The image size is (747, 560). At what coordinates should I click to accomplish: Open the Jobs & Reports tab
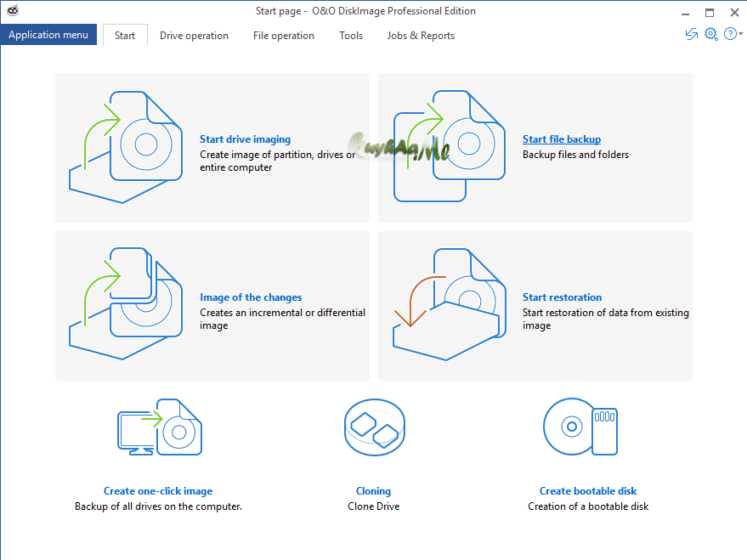pos(421,35)
